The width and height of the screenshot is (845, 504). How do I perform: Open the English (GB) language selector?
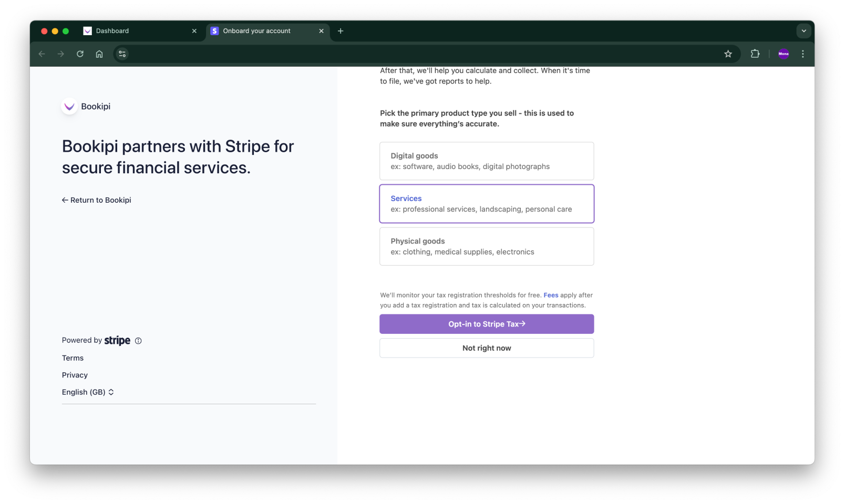point(88,392)
